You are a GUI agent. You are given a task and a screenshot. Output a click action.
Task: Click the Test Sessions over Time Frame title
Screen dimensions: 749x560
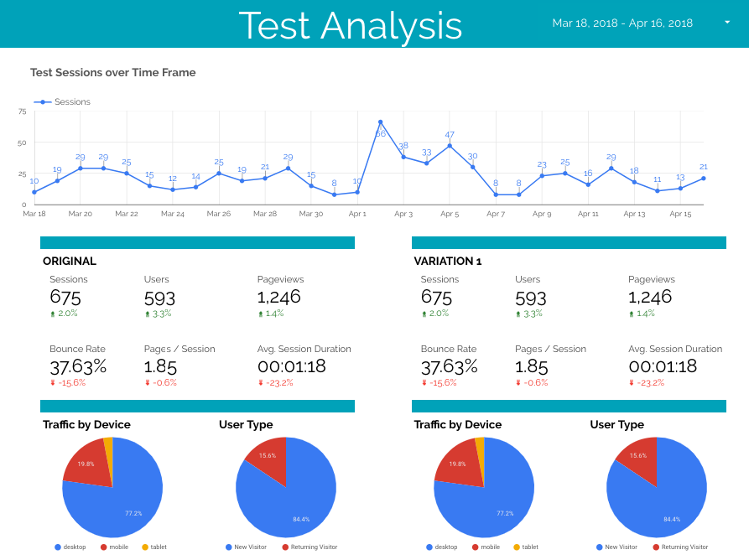tap(112, 72)
